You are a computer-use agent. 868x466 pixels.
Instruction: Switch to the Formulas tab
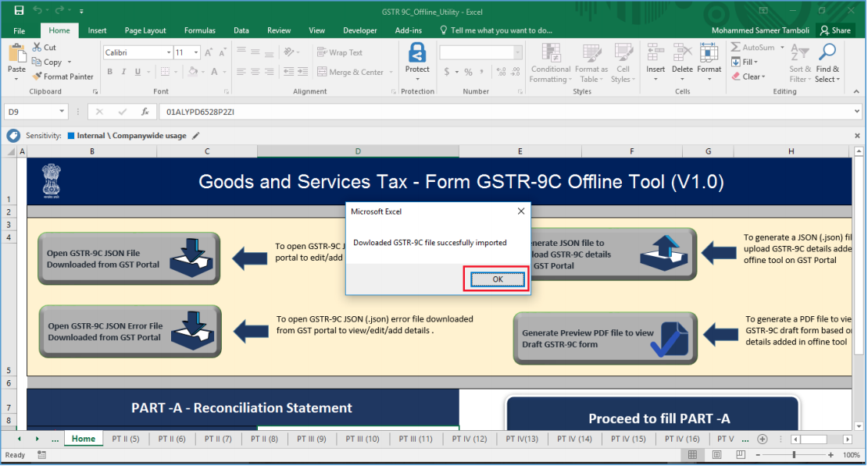199,30
